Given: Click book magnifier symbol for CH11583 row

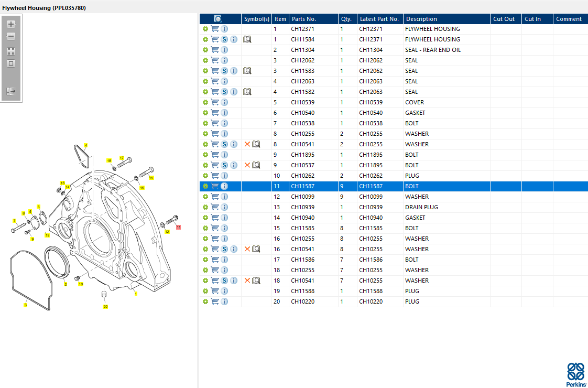Looking at the screenshot, I should 247,71.
